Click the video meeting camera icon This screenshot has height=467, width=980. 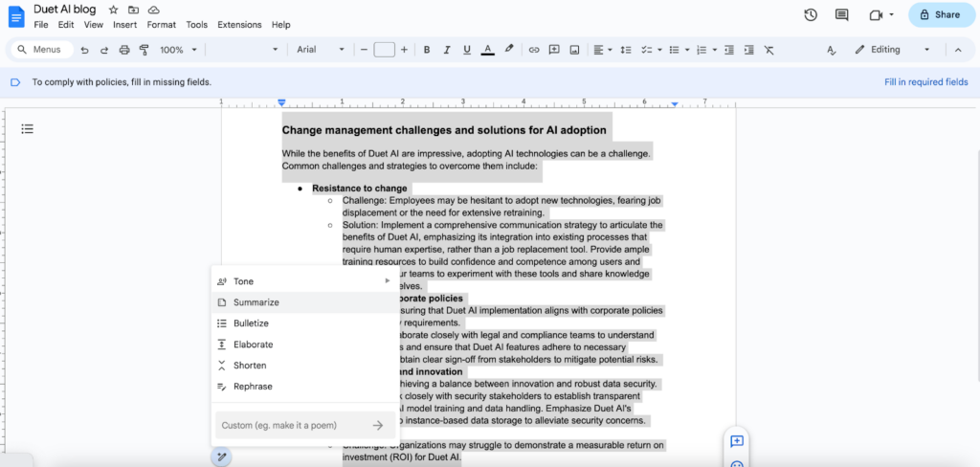[876, 15]
